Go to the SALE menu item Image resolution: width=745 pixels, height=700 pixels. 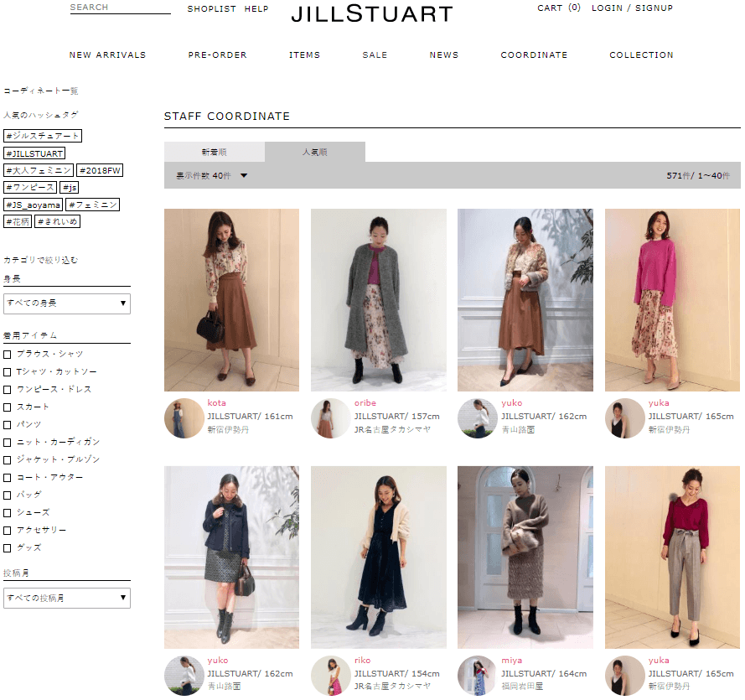[375, 55]
